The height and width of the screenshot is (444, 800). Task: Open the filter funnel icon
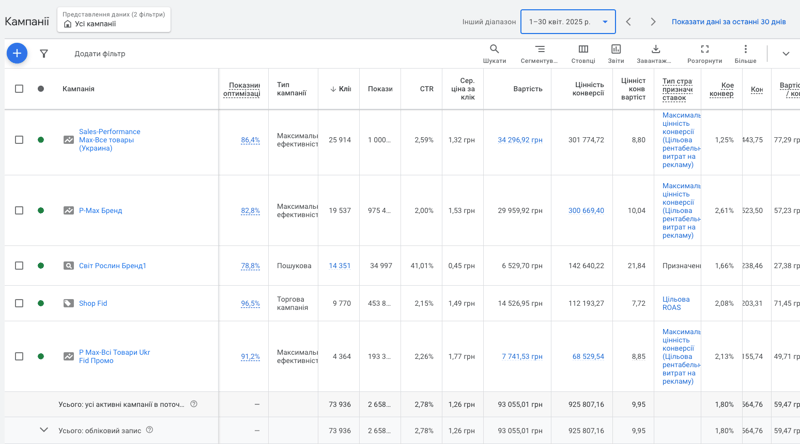click(44, 54)
